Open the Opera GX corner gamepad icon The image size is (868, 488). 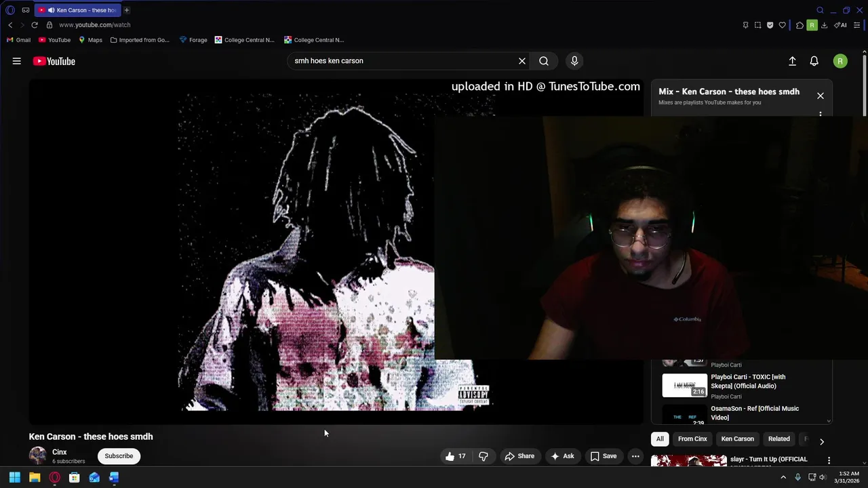tap(26, 10)
